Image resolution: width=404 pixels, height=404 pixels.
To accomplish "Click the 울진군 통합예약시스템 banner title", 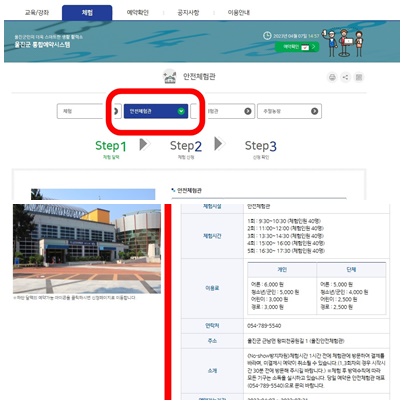I will click(x=42, y=45).
